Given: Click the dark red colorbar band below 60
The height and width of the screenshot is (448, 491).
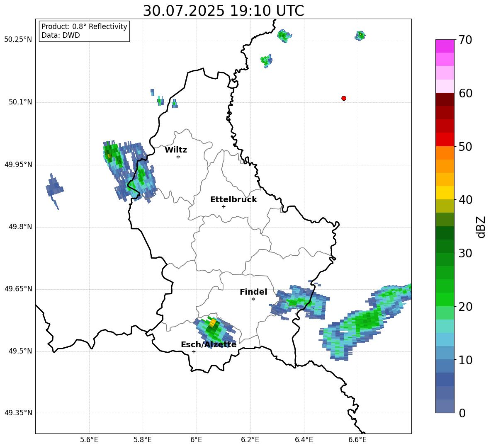Looking at the screenshot, I should 445,99.
